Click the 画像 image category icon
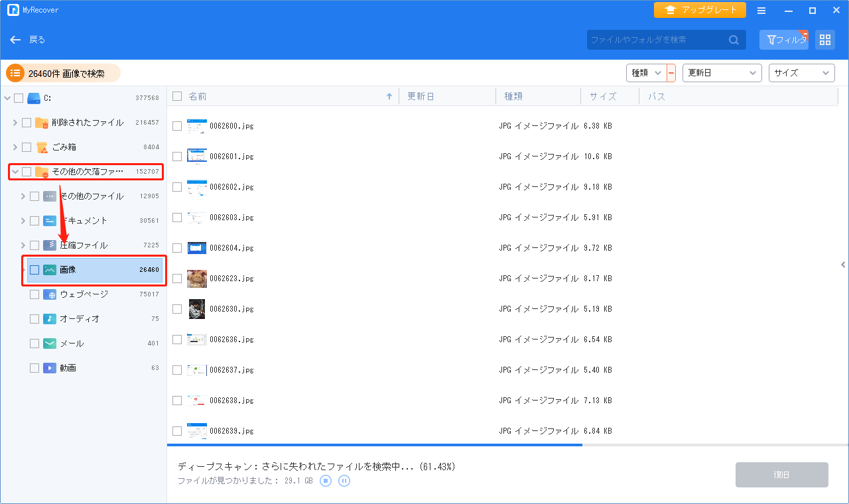This screenshot has height=504, width=849. click(x=50, y=270)
